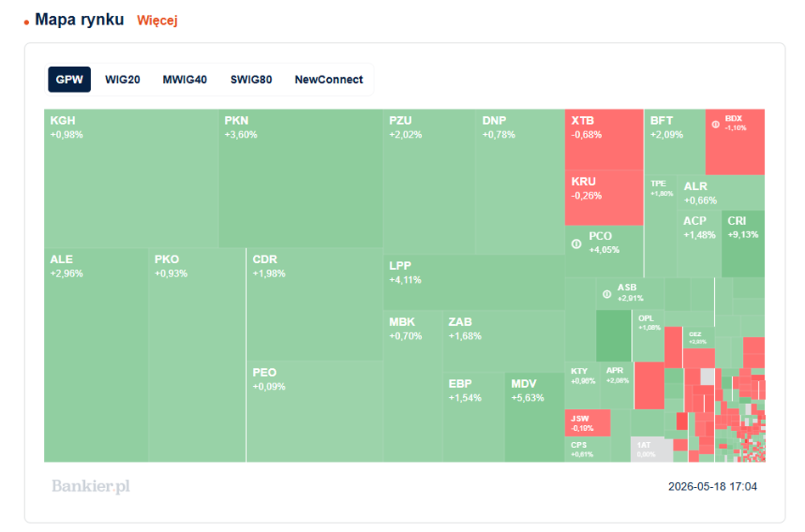
Task: Select the CRI +9,13% tile
Action: pos(743,244)
